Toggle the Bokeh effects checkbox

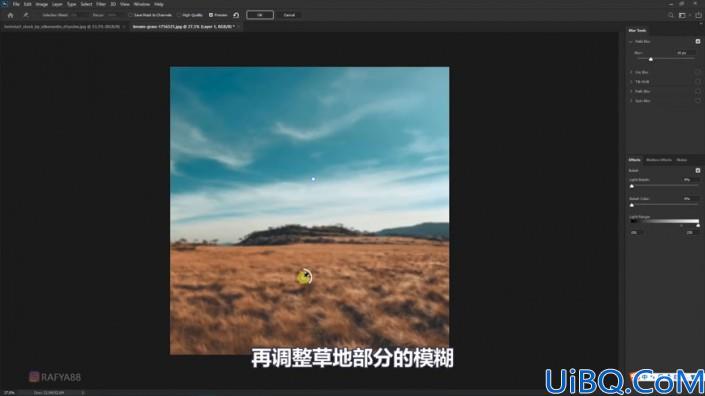[x=698, y=170]
